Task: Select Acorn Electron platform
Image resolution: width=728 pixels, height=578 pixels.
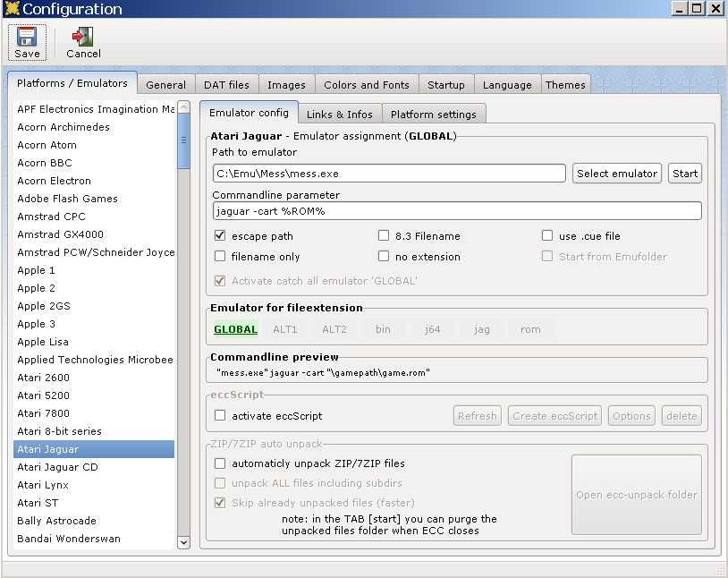Action: coord(94,181)
